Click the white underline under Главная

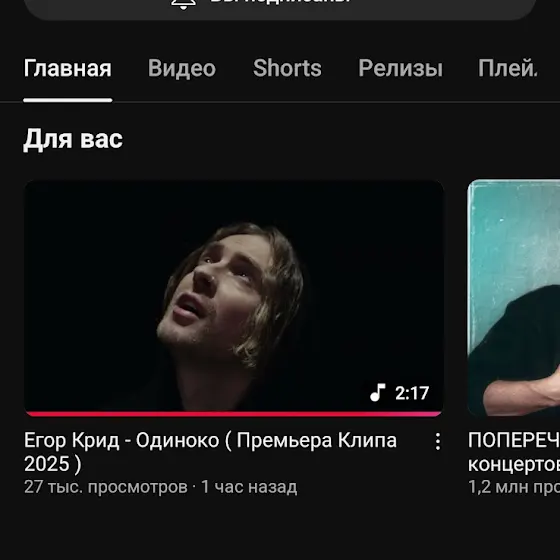pyautogui.click(x=68, y=100)
